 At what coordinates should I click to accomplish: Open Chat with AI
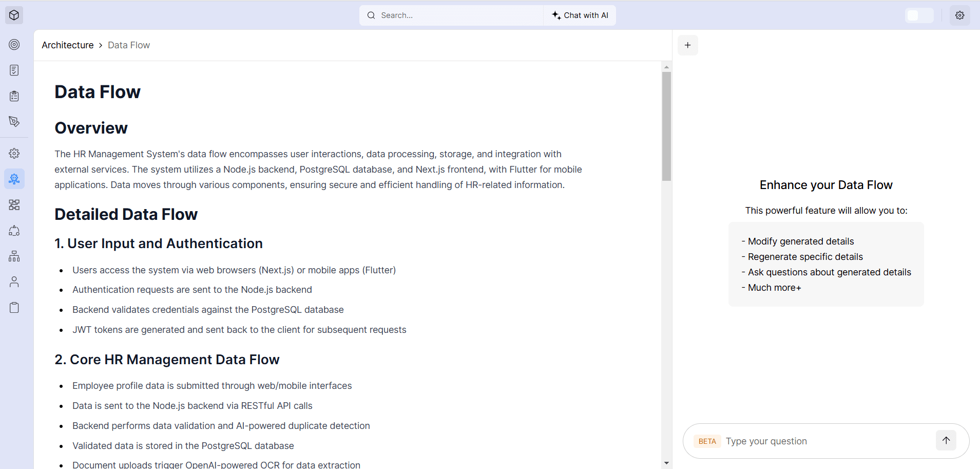580,15
